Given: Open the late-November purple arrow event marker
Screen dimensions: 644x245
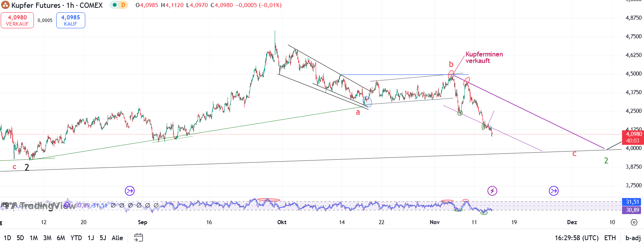Looking at the screenshot, I should click(x=554, y=191).
